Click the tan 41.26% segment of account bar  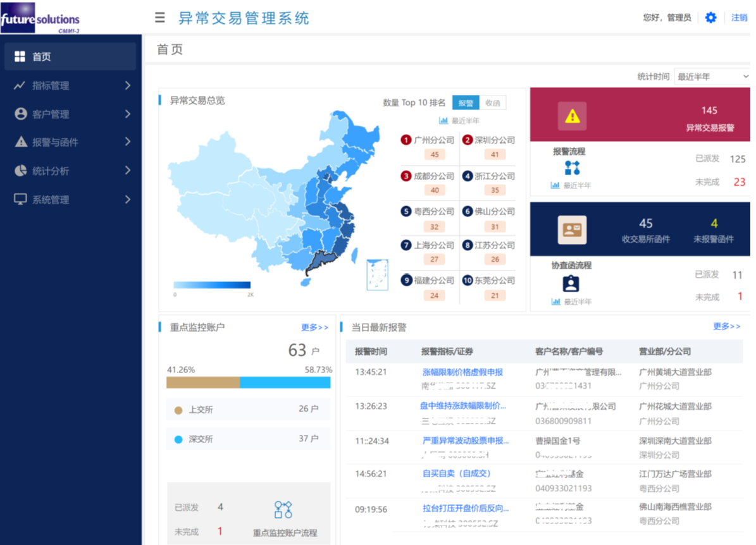[203, 383]
